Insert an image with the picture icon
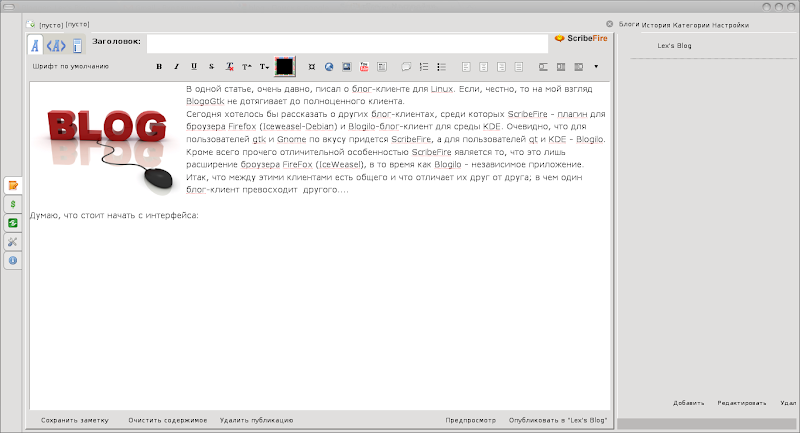This screenshot has height=433, width=800. [346, 67]
